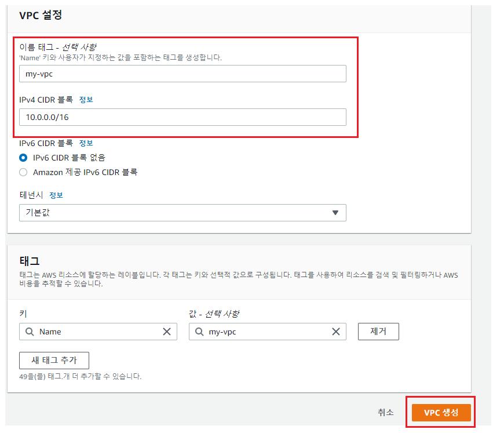Select the Amazon 제공 IPv6 CIDR 블록 option
This screenshot has width=504, height=433.
coord(23,172)
